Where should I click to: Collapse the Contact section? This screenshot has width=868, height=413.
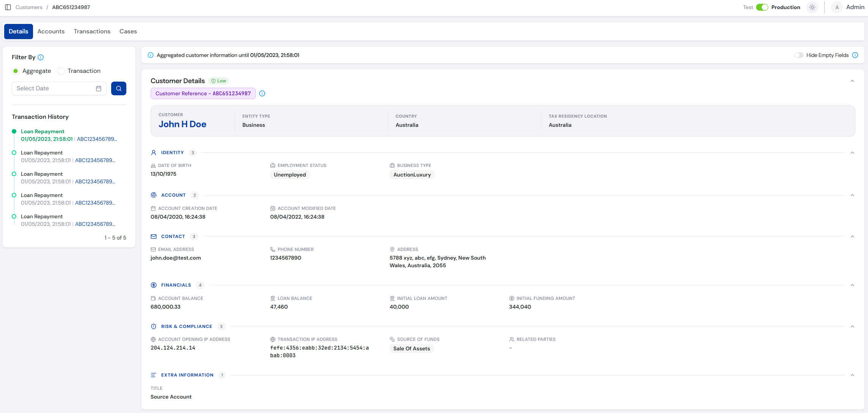click(852, 236)
